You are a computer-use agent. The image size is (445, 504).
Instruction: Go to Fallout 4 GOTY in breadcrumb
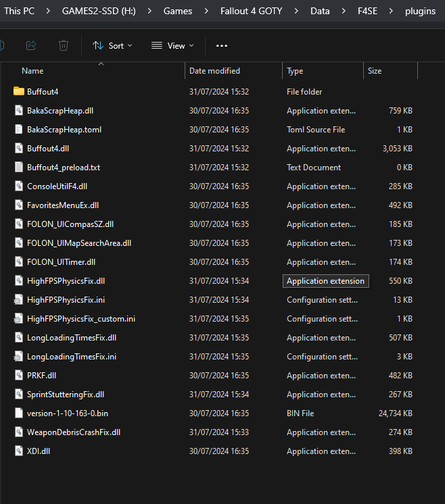coord(251,11)
